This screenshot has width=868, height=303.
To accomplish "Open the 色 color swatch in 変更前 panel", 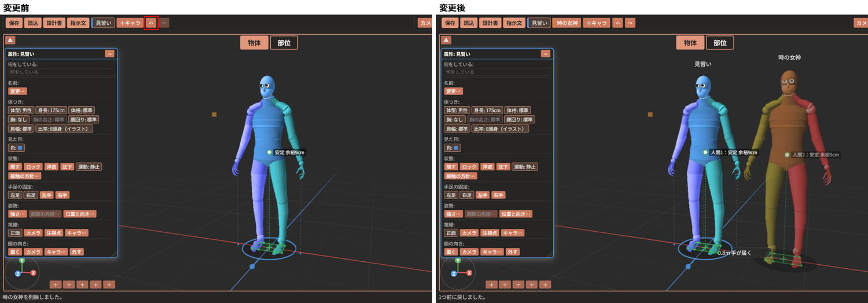I will coord(16,148).
